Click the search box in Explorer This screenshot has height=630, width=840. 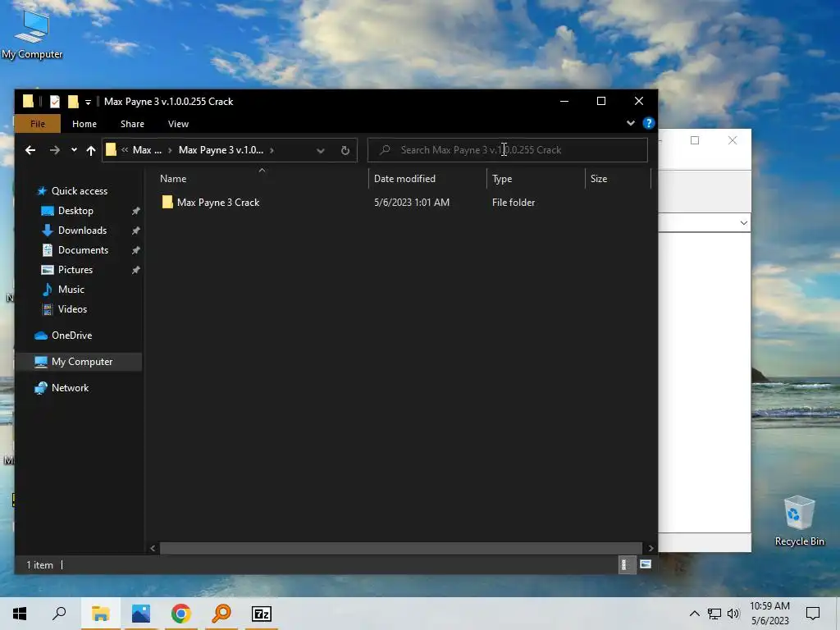[507, 150]
